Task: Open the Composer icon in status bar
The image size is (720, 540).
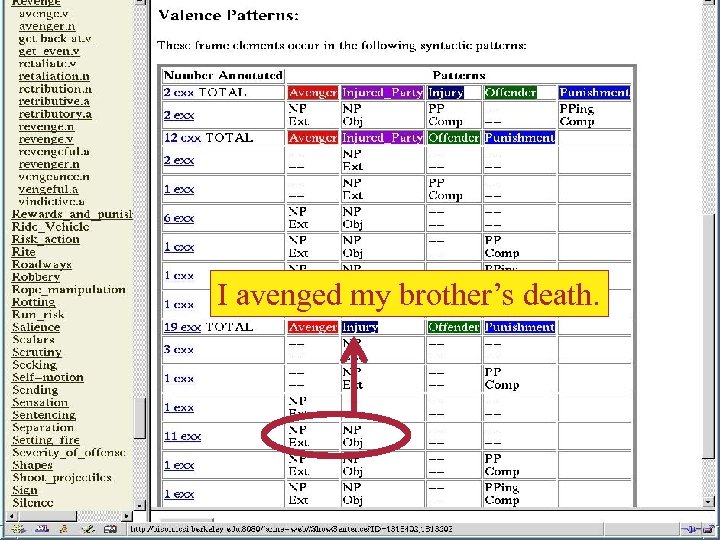Action: 87,529
